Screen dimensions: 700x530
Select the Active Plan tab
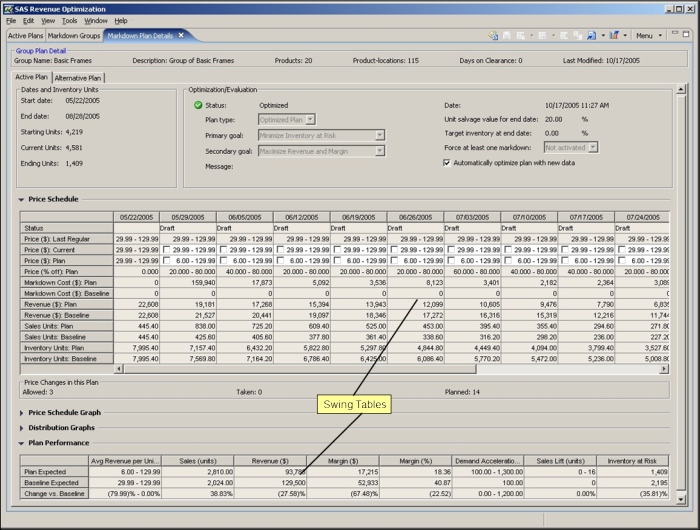pyautogui.click(x=31, y=77)
